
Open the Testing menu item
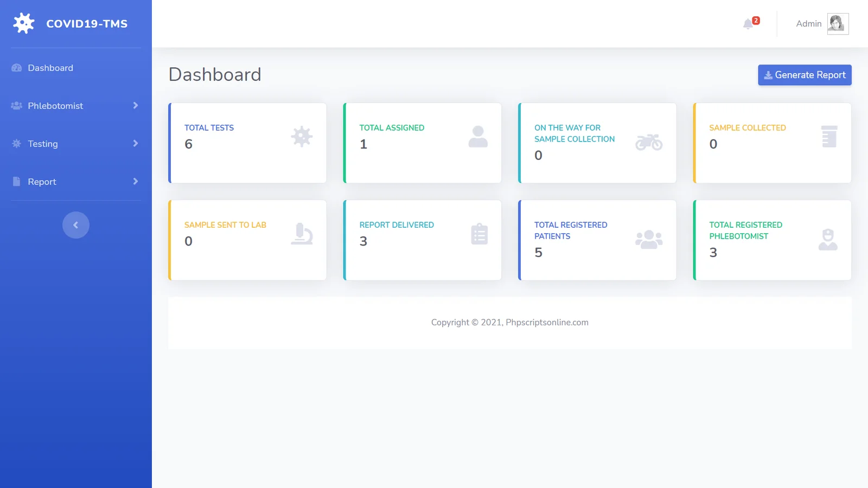click(x=76, y=144)
